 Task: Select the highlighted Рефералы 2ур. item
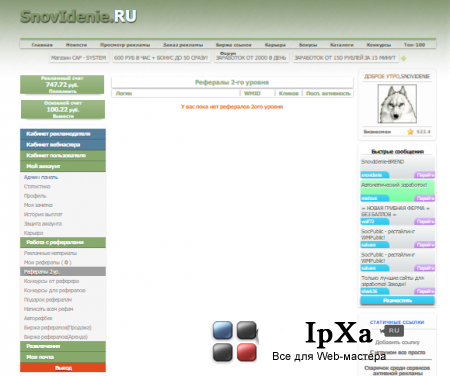63,272
